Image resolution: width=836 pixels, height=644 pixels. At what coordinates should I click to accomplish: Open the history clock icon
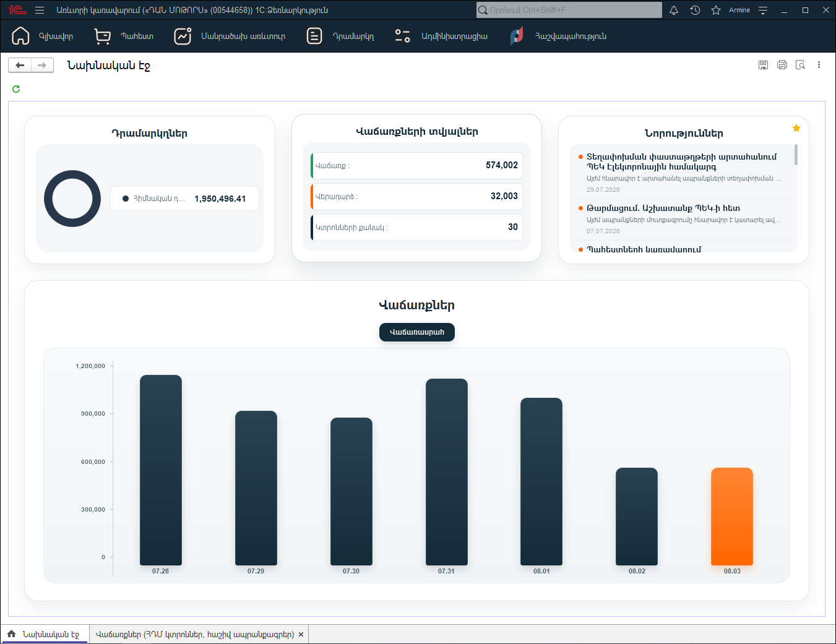[695, 10]
